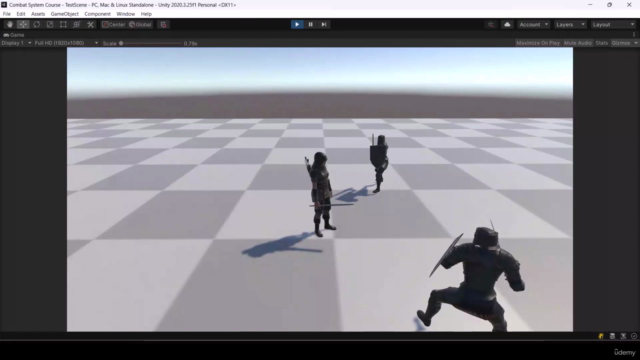
Task: Open the Collab services icon
Action: click(x=491, y=24)
